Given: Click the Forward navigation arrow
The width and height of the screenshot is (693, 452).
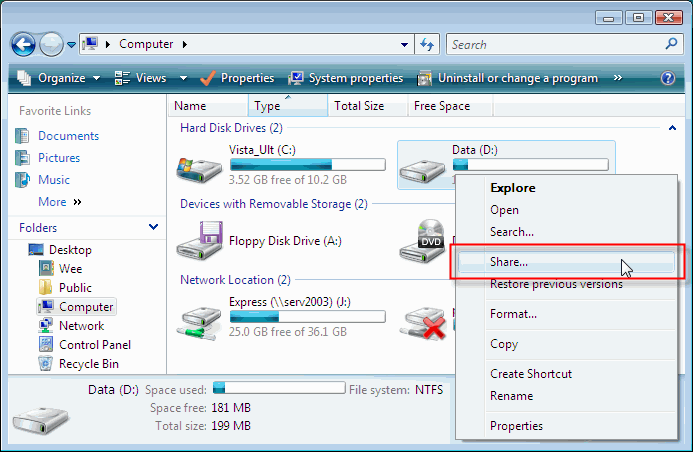Looking at the screenshot, I should [52, 45].
